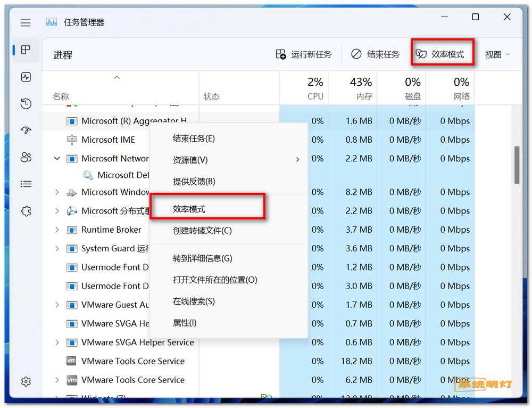Expand the VMware Tools Core Service 6.2 MB group
This screenshot has width=532, height=408.
click(x=57, y=380)
